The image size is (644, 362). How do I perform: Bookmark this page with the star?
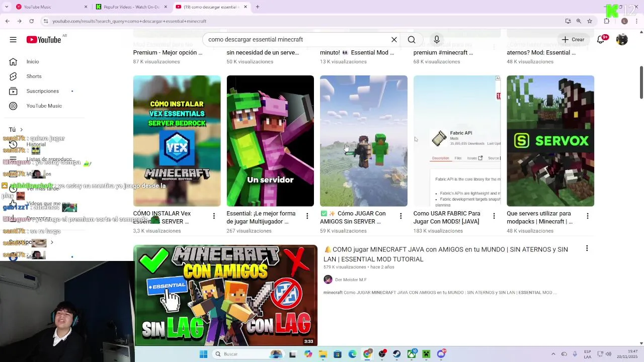[x=590, y=21]
